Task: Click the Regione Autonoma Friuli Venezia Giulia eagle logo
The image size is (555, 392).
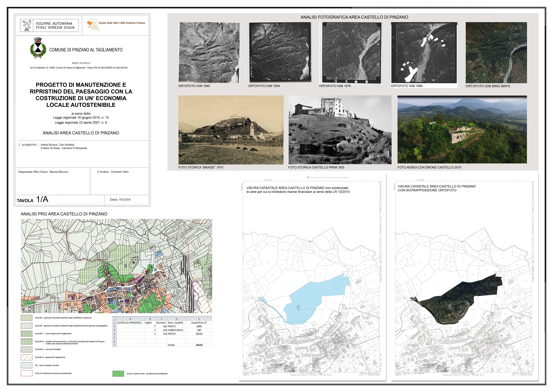Action: pos(26,25)
